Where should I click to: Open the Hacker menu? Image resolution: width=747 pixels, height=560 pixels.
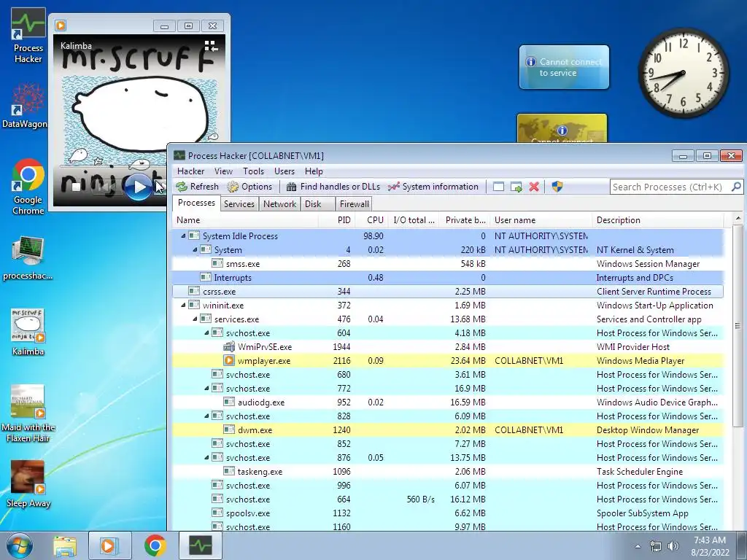coord(190,171)
